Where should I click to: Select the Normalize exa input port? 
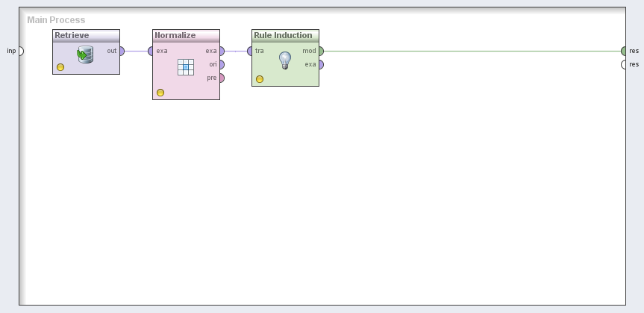coord(151,52)
